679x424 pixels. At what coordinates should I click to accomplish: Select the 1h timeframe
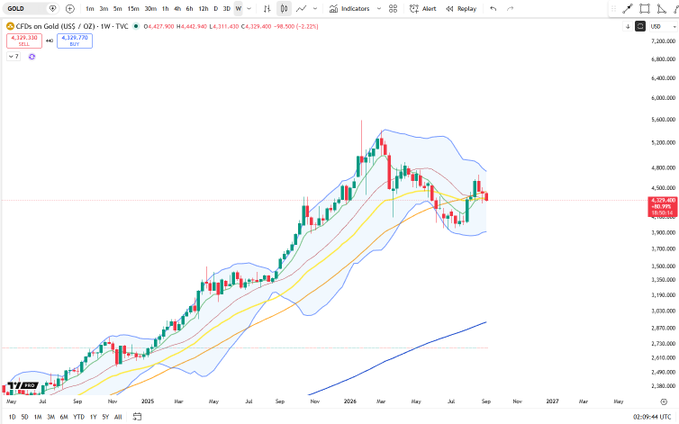coord(165,9)
